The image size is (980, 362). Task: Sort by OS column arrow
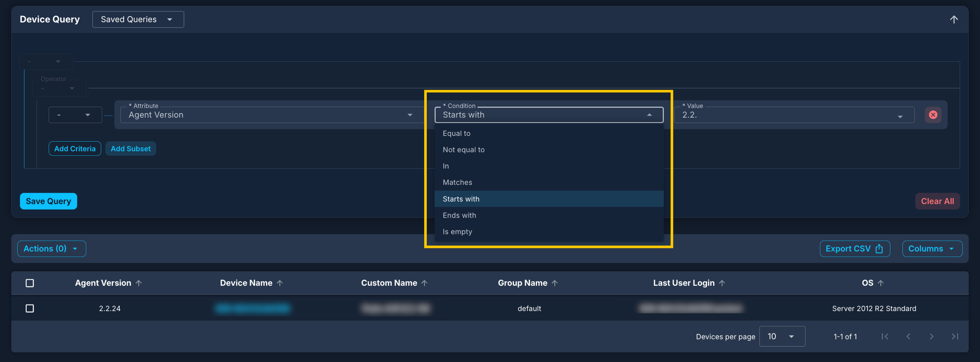[881, 283]
